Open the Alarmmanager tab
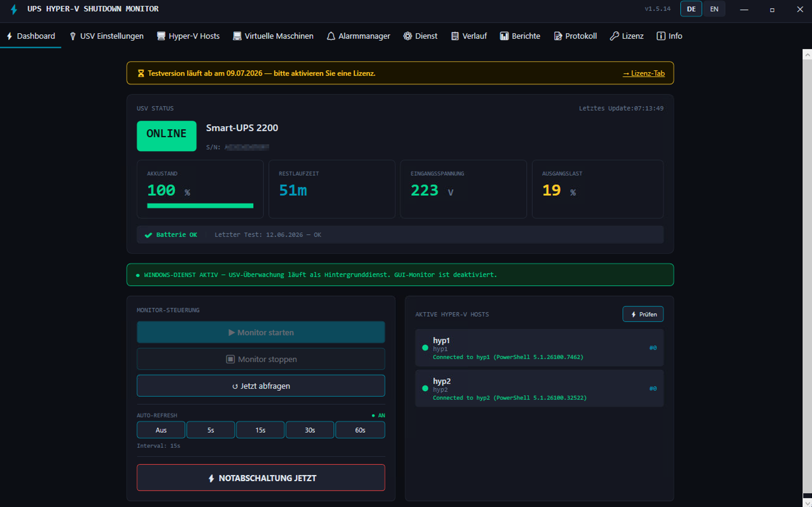This screenshot has width=812, height=507. 358,36
